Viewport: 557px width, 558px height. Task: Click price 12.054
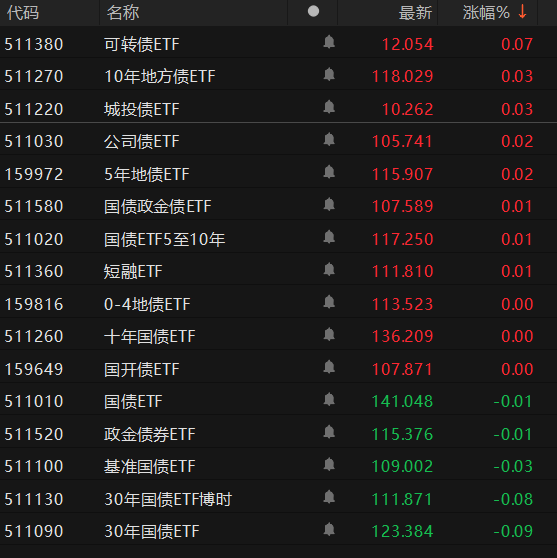click(x=408, y=44)
